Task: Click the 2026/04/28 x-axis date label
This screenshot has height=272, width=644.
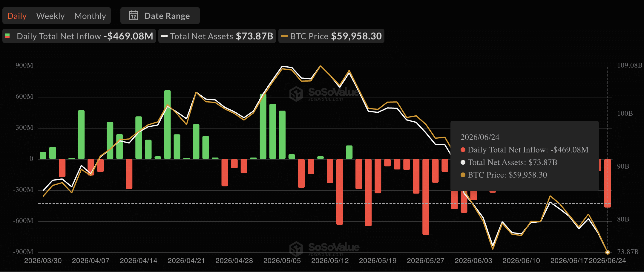Action: click(234, 261)
